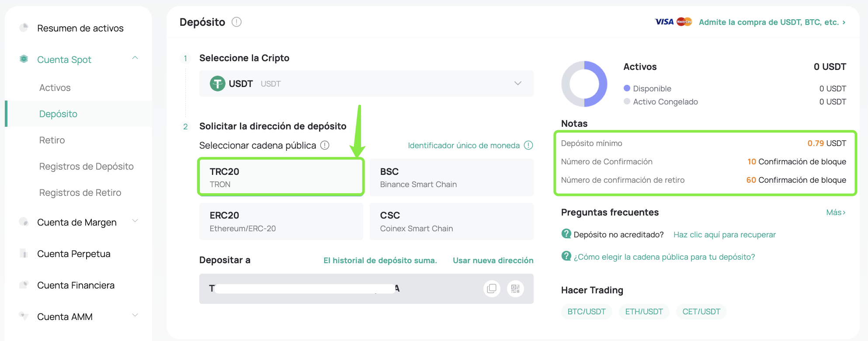This screenshot has height=341, width=868.
Task: Click the deposit address field
Action: click(x=341, y=289)
